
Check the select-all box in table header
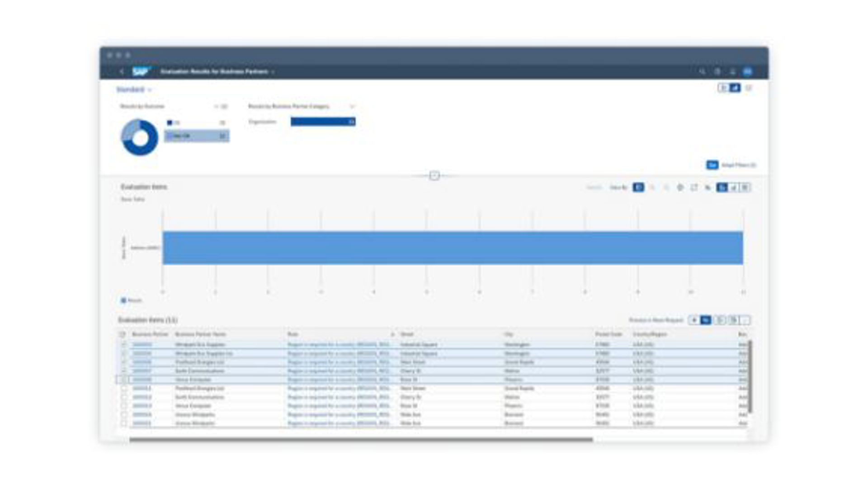(123, 334)
